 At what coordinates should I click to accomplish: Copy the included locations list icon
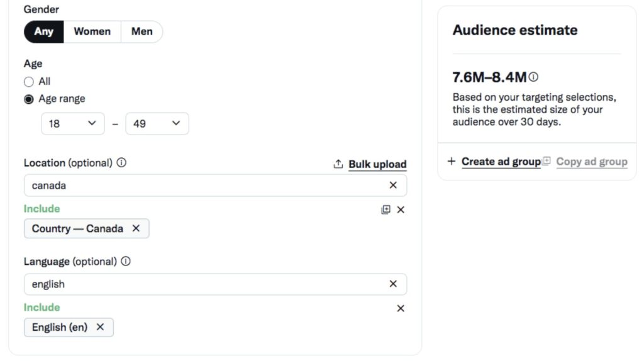point(386,210)
